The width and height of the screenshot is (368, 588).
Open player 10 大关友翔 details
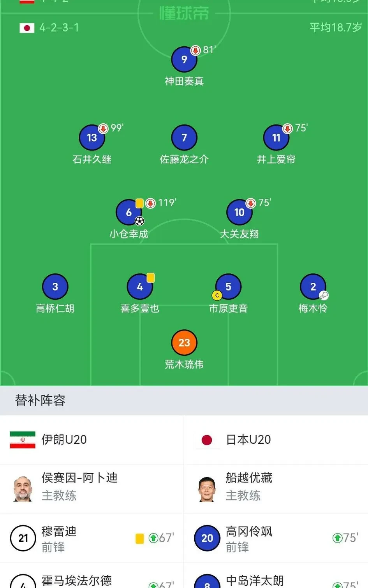pos(239,212)
